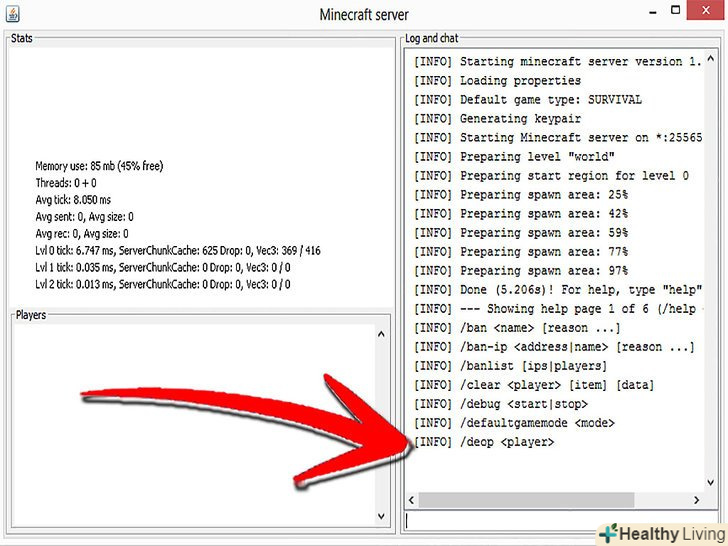Image resolution: width=728 pixels, height=546 pixels.
Task: Click the 'Stats' panel label
Action: 21,38
